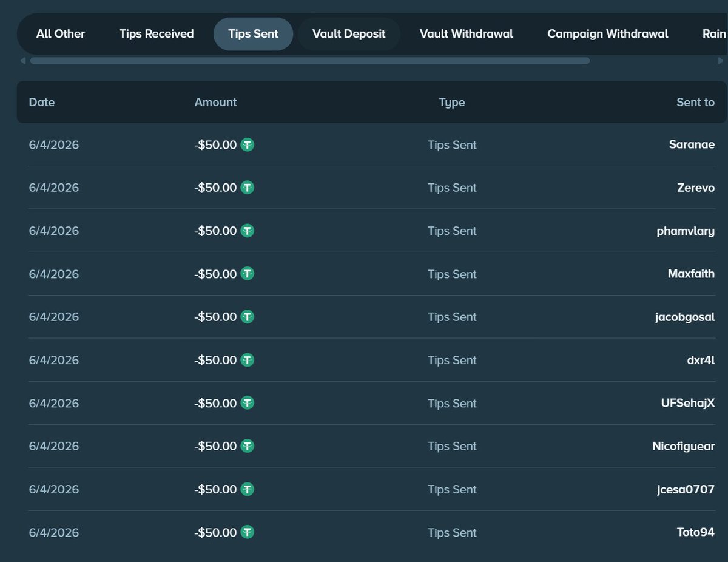The height and width of the screenshot is (562, 728).
Task: Click the 6/4/2026 date in Saranae row
Action: click(x=54, y=144)
